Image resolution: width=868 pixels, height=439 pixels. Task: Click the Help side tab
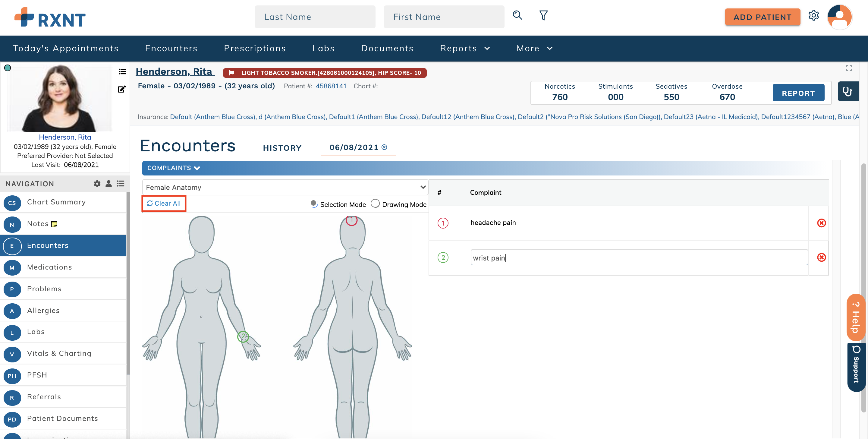coord(855,317)
